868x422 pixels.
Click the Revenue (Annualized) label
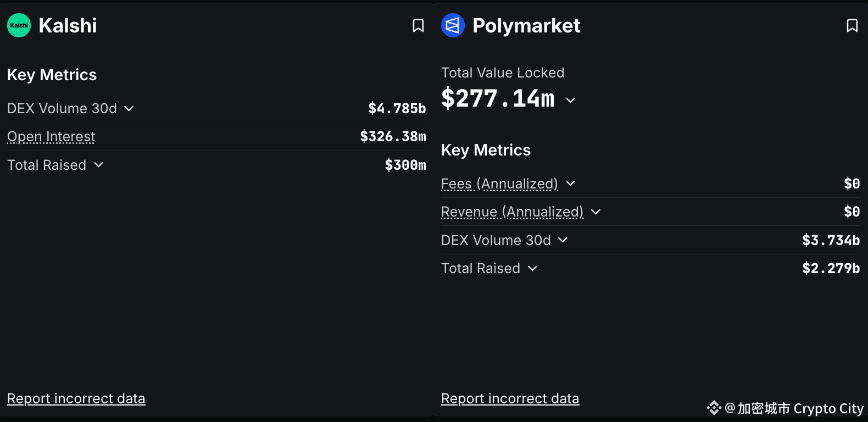click(x=512, y=212)
